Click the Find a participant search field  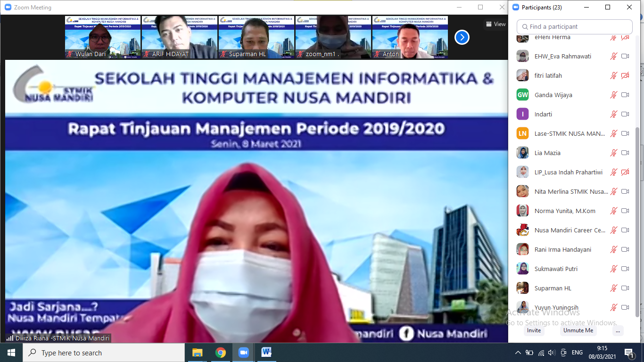[x=574, y=27]
